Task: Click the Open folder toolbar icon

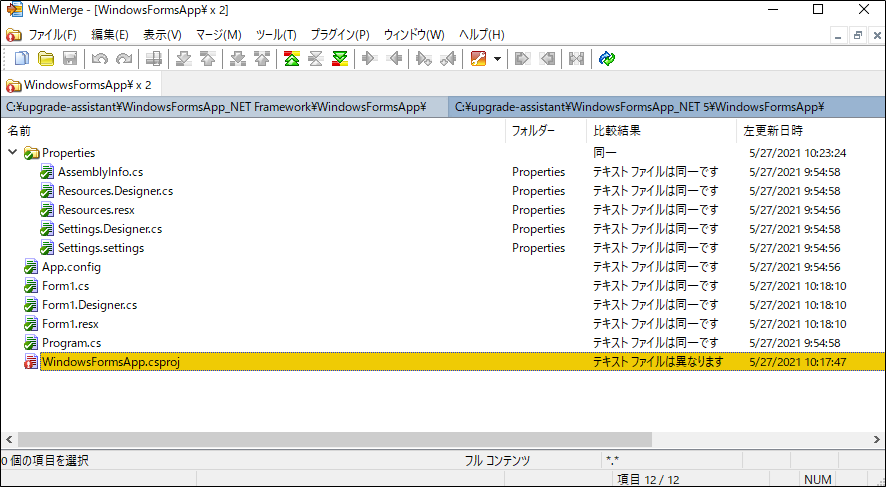Action: pyautogui.click(x=46, y=58)
